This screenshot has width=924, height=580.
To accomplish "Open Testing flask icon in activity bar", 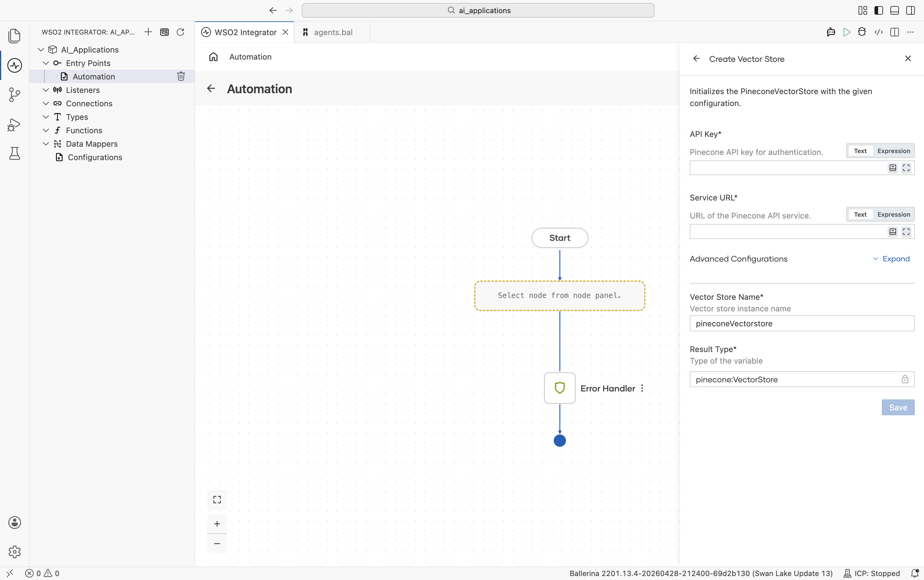I will (x=15, y=153).
